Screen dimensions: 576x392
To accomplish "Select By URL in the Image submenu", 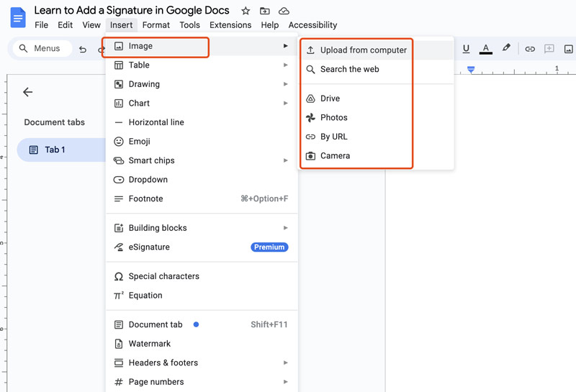I will click(333, 137).
